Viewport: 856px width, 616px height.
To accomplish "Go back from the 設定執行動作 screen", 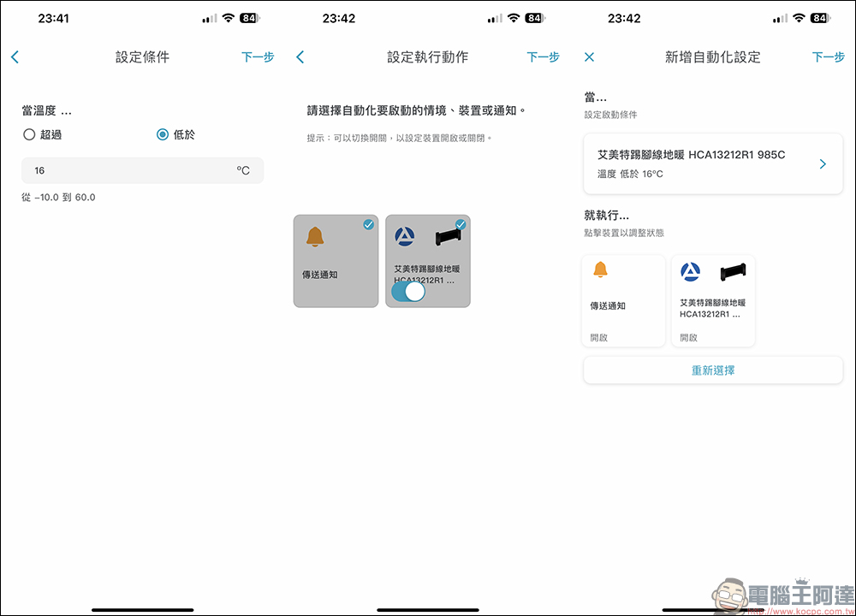I will pos(300,56).
